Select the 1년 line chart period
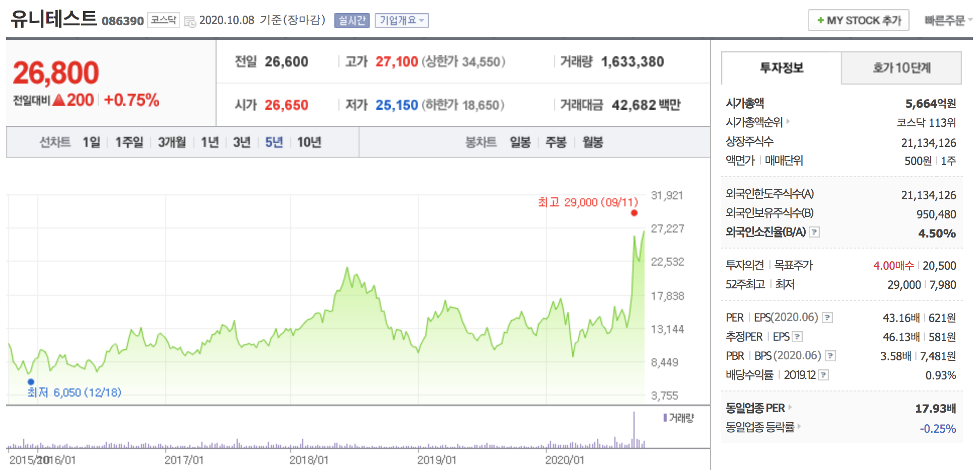 pyautogui.click(x=209, y=142)
